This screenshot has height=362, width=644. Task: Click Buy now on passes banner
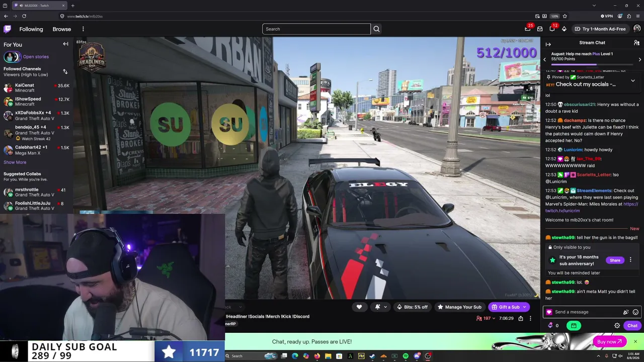[x=610, y=342]
